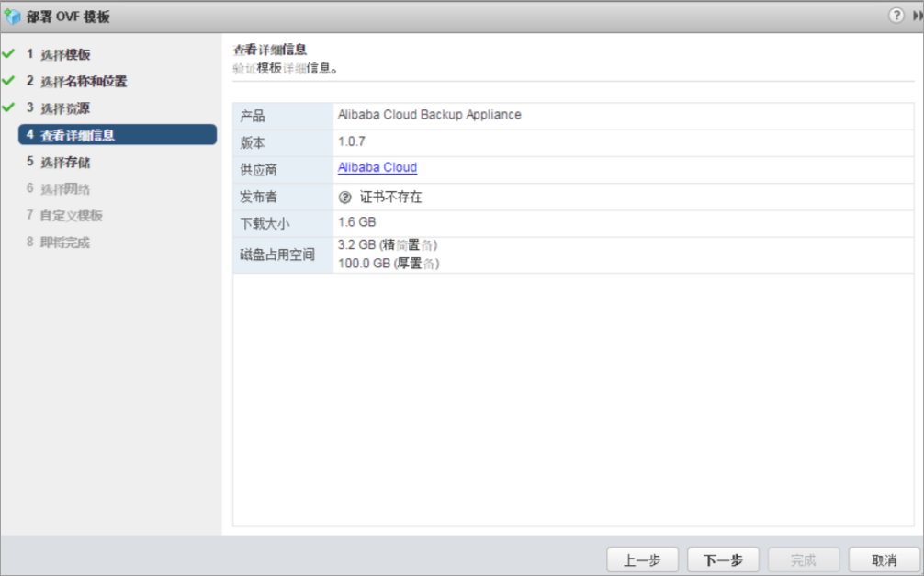Screen dimensions: 924x576
Task: Click the version value 1.0.7
Action: click(x=351, y=141)
